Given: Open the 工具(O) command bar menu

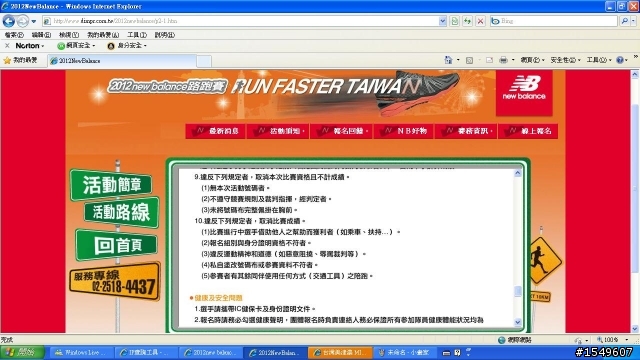Looking at the screenshot, I should [599, 60].
